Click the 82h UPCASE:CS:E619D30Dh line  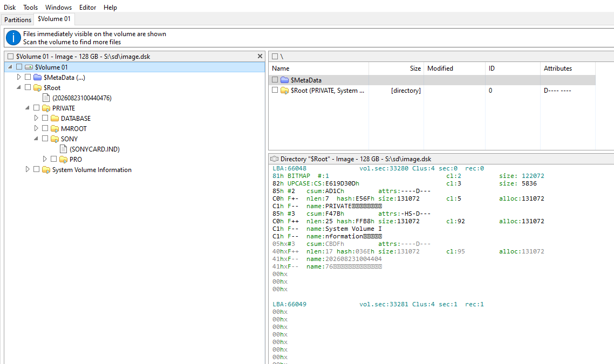(x=316, y=183)
